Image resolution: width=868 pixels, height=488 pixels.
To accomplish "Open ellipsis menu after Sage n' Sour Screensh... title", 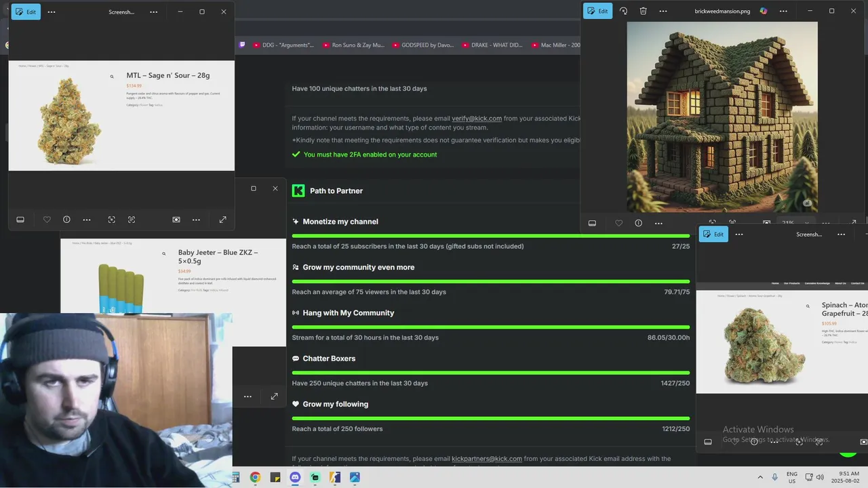I will tap(154, 12).
